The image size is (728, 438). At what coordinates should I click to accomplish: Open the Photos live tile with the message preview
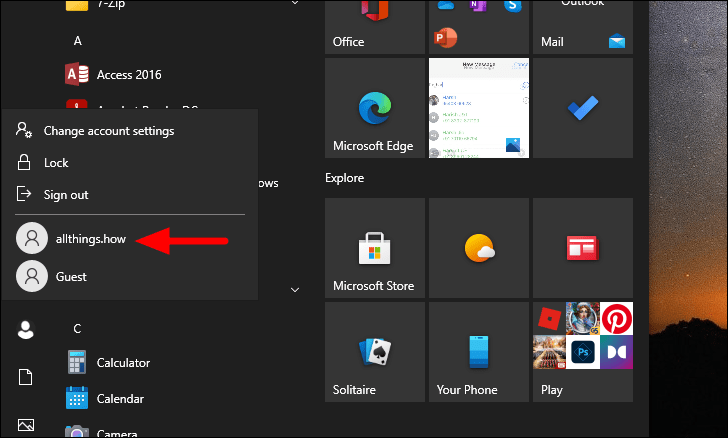tap(479, 108)
